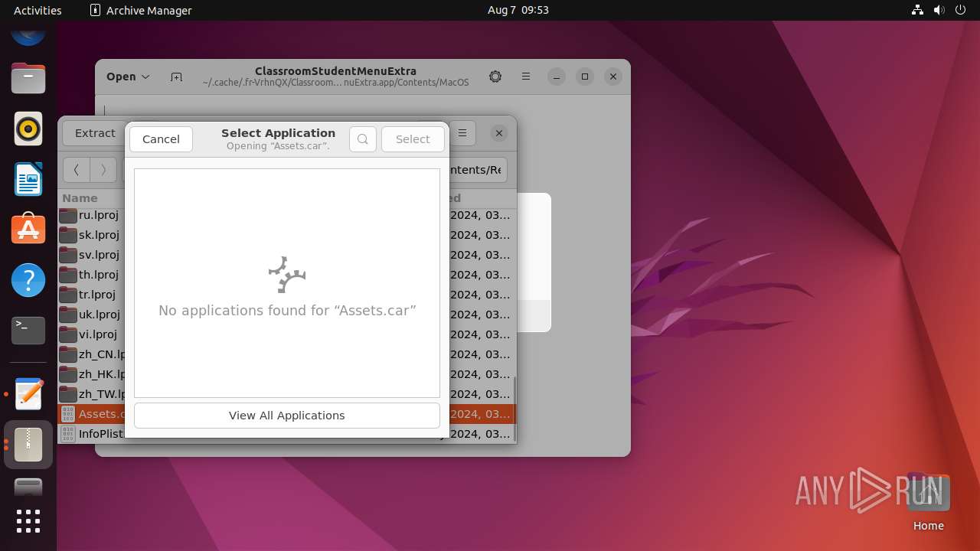Open the clock and calendar panel
Screen dimensions: 980x551
click(x=518, y=10)
